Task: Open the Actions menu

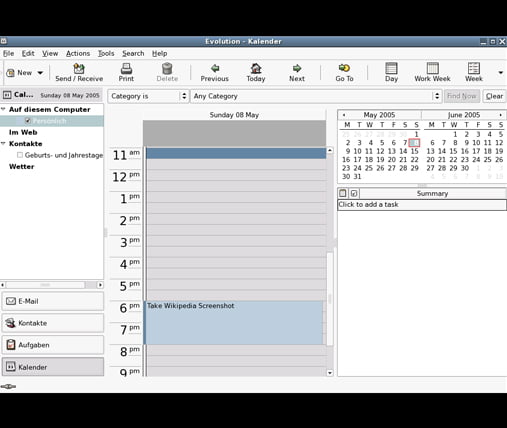Action: (x=78, y=53)
